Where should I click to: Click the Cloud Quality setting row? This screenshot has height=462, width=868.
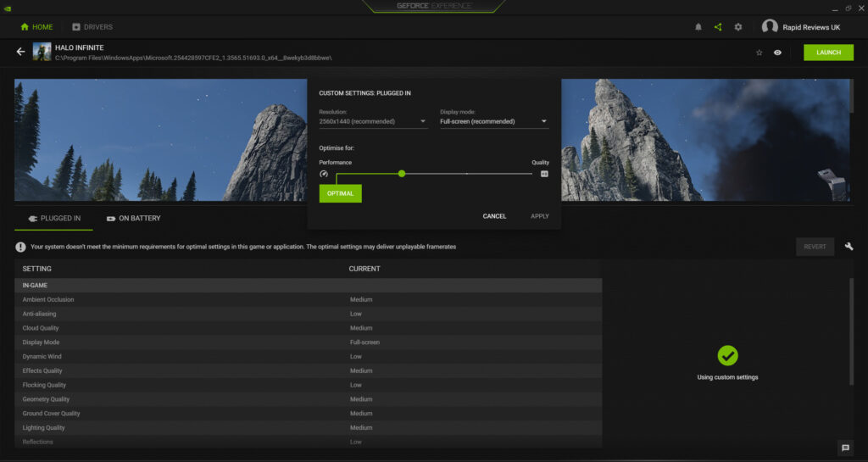coord(309,328)
